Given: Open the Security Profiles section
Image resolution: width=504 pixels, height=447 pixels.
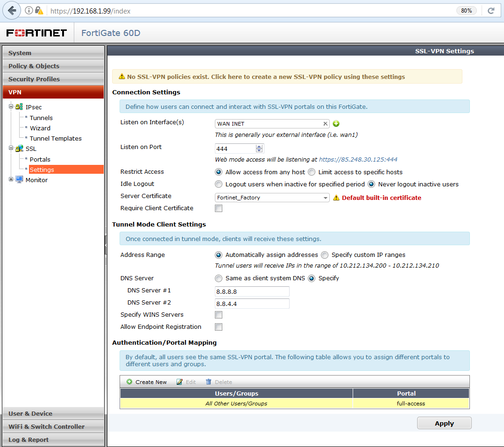Looking at the screenshot, I should 53,79.
